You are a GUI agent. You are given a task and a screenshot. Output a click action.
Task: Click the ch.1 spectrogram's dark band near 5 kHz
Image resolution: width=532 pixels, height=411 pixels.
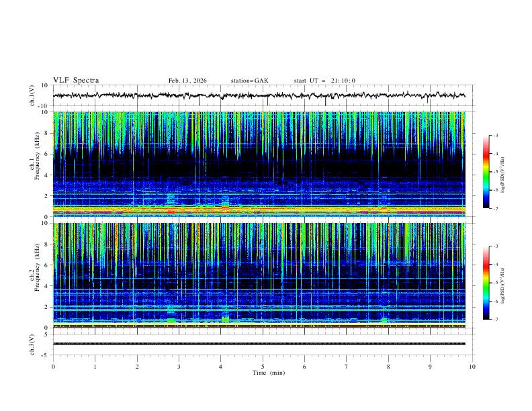[259, 166]
